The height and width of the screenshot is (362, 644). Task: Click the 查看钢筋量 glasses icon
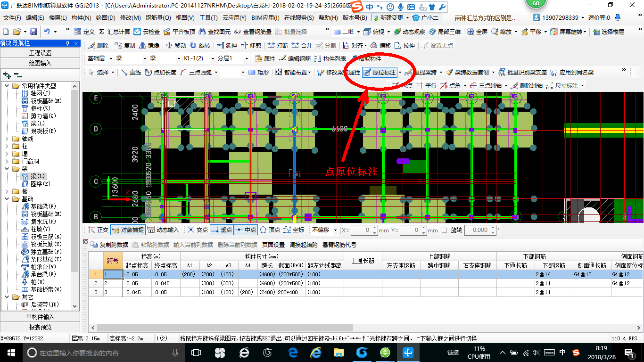[x=238, y=32]
